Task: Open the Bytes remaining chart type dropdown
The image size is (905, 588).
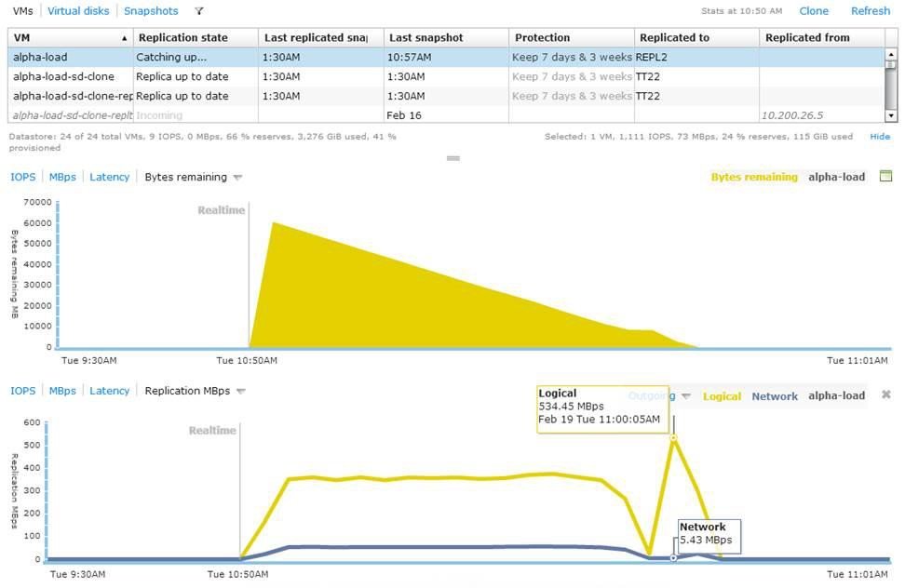Action: pos(237,178)
